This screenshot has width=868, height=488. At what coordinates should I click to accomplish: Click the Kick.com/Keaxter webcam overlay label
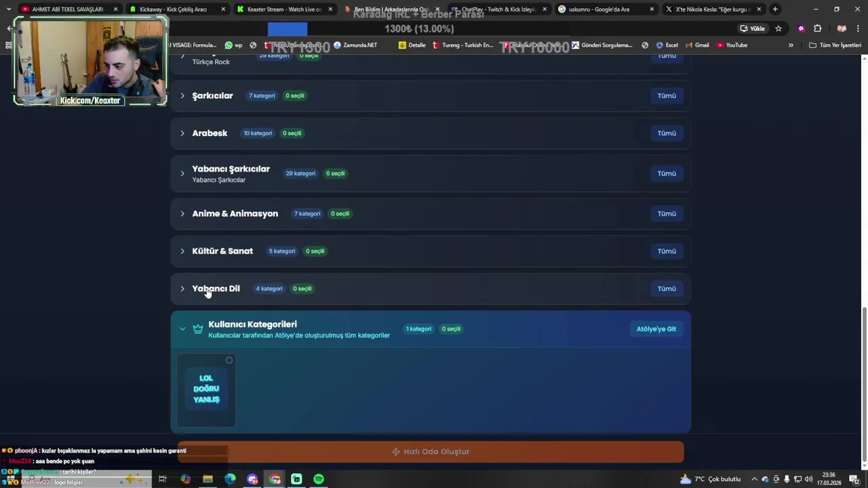pos(90,100)
